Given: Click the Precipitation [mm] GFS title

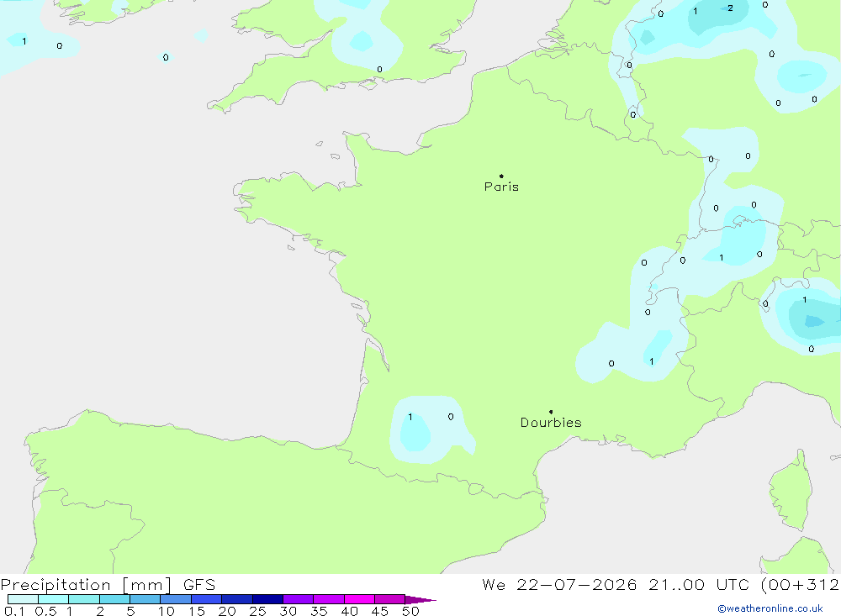Looking at the screenshot, I should point(108,584).
